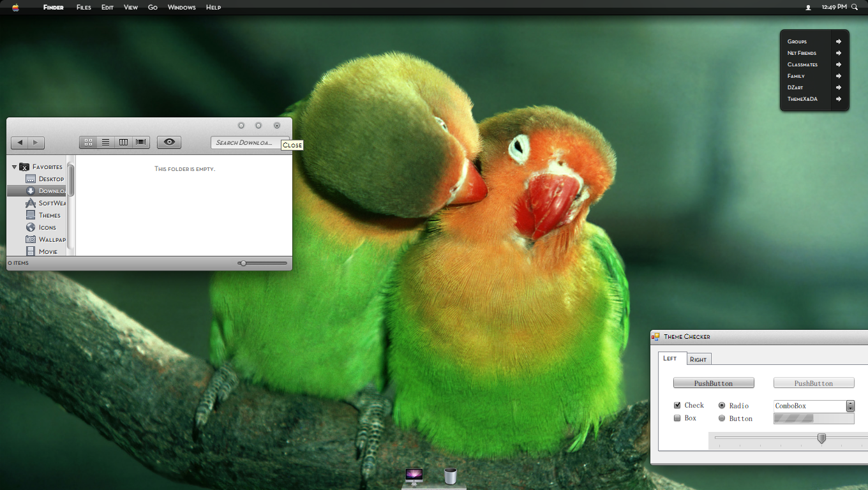Click the 0 items status text
868x490 pixels.
(x=19, y=263)
